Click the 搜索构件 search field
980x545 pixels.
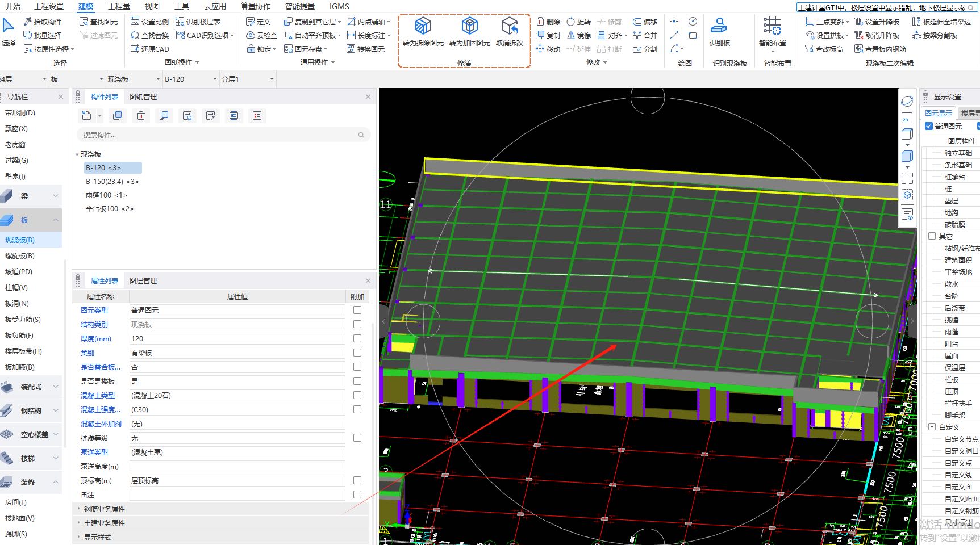pyautogui.click(x=223, y=135)
